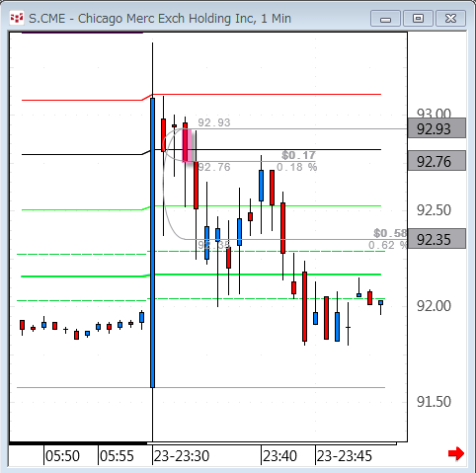Click the pink highlighted candle marker
Screen dimensions: 476x473
(187, 145)
